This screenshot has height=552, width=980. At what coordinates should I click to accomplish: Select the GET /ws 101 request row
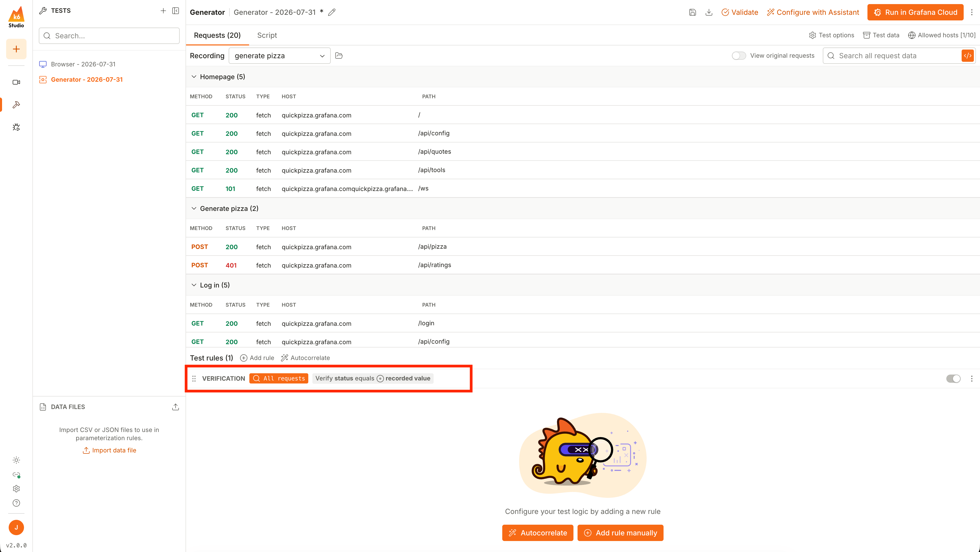(x=583, y=188)
